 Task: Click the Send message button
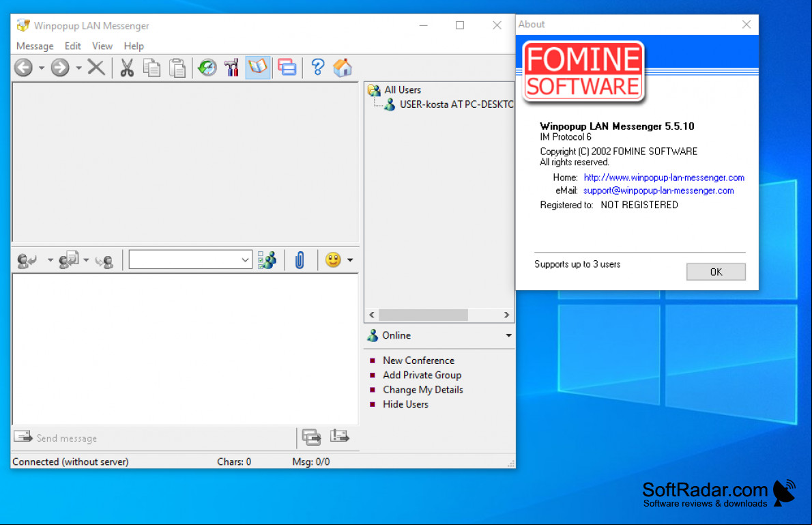click(x=55, y=438)
